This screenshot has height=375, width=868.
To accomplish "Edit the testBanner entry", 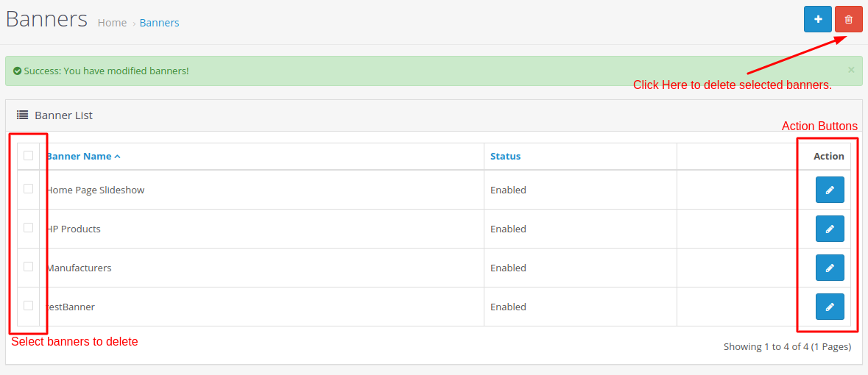I will 830,307.
